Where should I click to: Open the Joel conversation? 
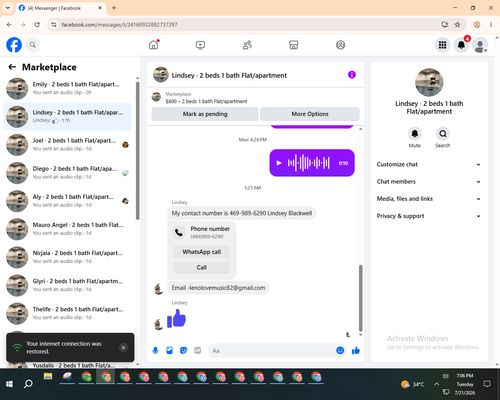tap(67, 145)
